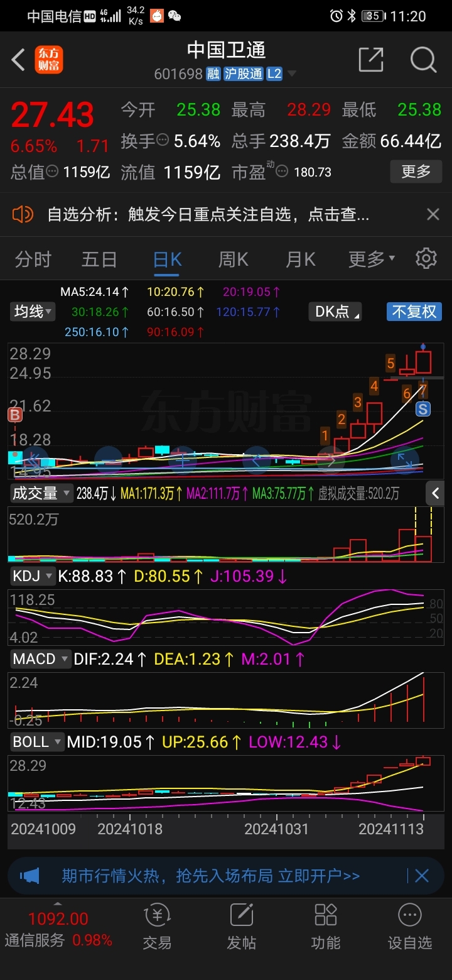
Task: Tap the 沪股通 badge
Action: pos(243,74)
